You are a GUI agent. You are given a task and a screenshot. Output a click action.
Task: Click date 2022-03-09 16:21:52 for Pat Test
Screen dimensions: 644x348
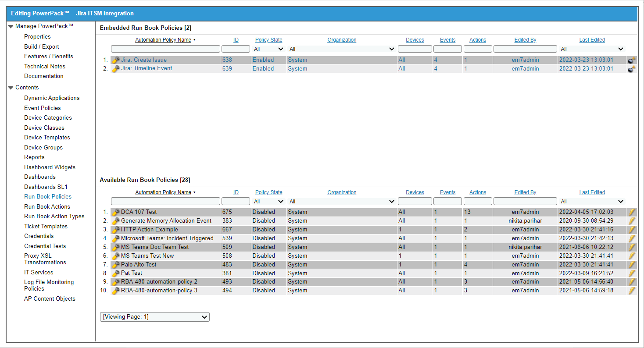586,273
